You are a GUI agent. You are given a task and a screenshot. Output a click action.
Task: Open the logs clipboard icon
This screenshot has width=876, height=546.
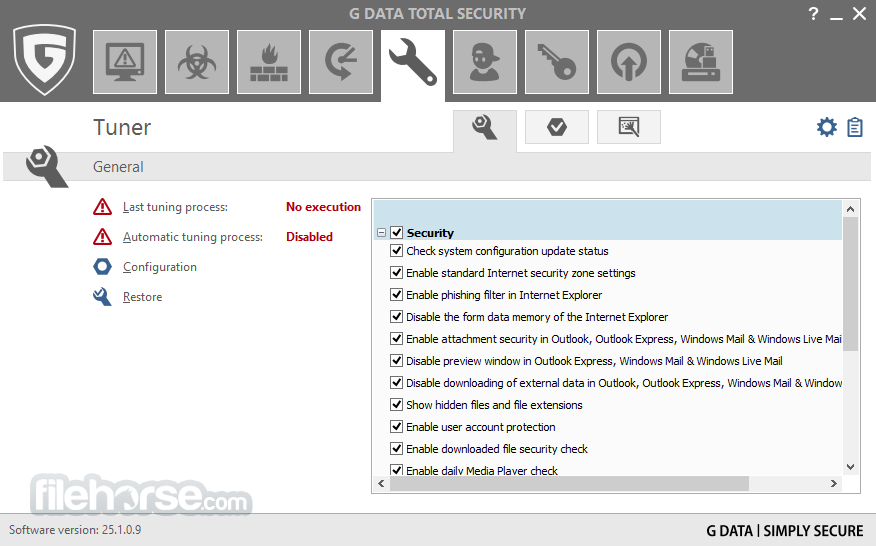855,127
